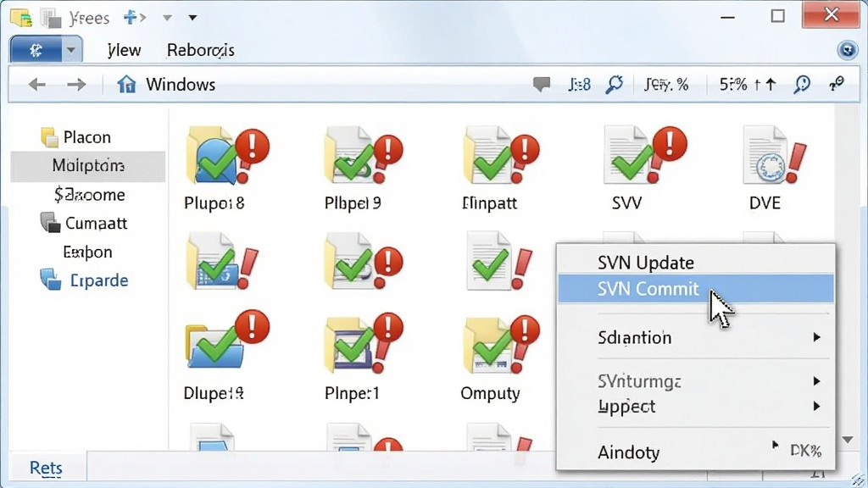Expand the SVnturmga submenu arrow
Screen dimensions: 868x488
click(x=817, y=380)
